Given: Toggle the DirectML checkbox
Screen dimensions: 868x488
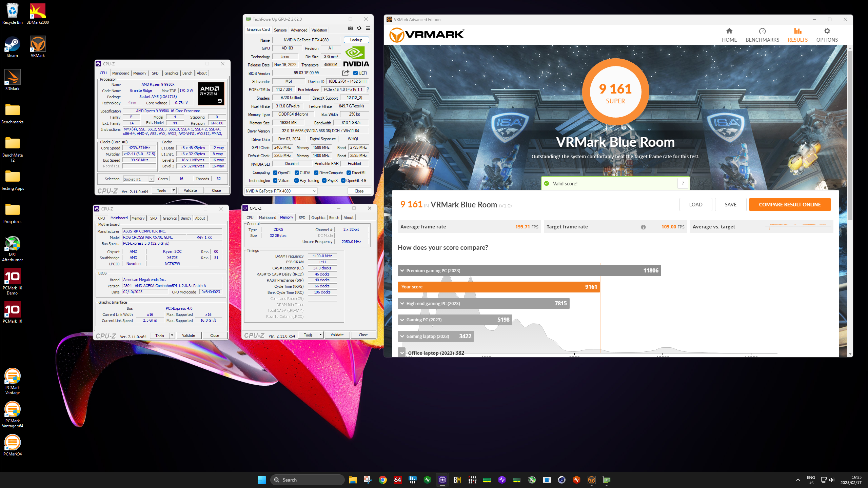Looking at the screenshot, I should (349, 173).
